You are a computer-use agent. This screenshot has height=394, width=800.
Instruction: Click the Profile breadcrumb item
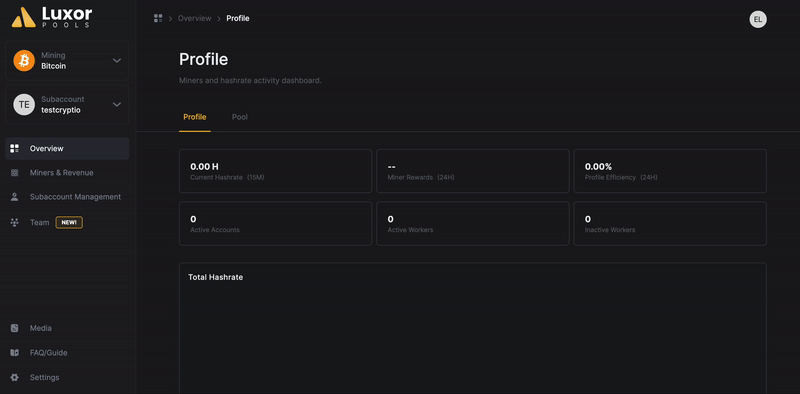(238, 18)
